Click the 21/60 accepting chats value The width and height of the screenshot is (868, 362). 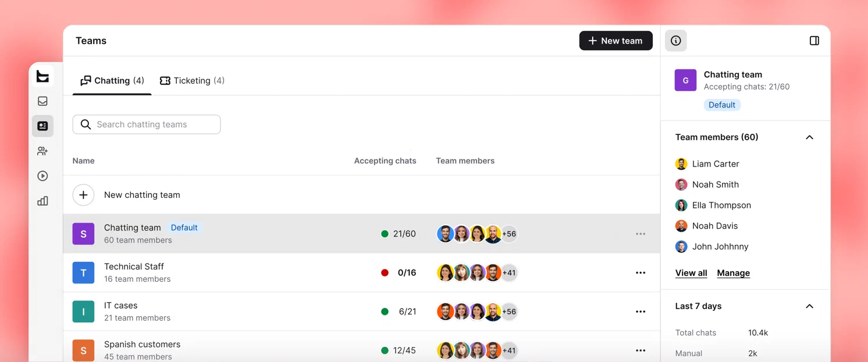(404, 234)
